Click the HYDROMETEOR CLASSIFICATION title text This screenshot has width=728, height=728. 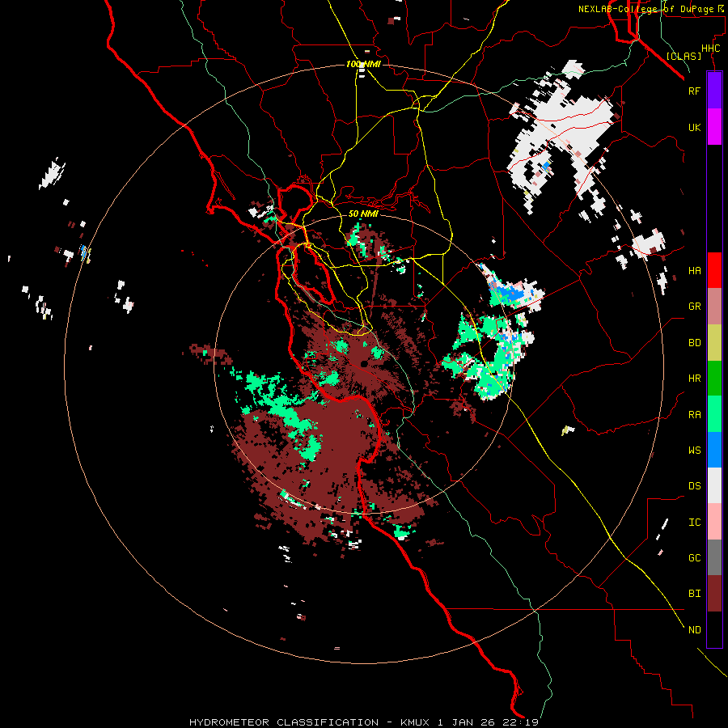point(284,722)
